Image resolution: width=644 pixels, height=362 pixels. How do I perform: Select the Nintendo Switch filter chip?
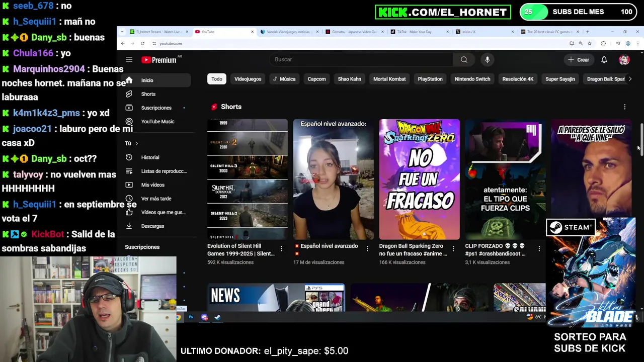(x=472, y=79)
